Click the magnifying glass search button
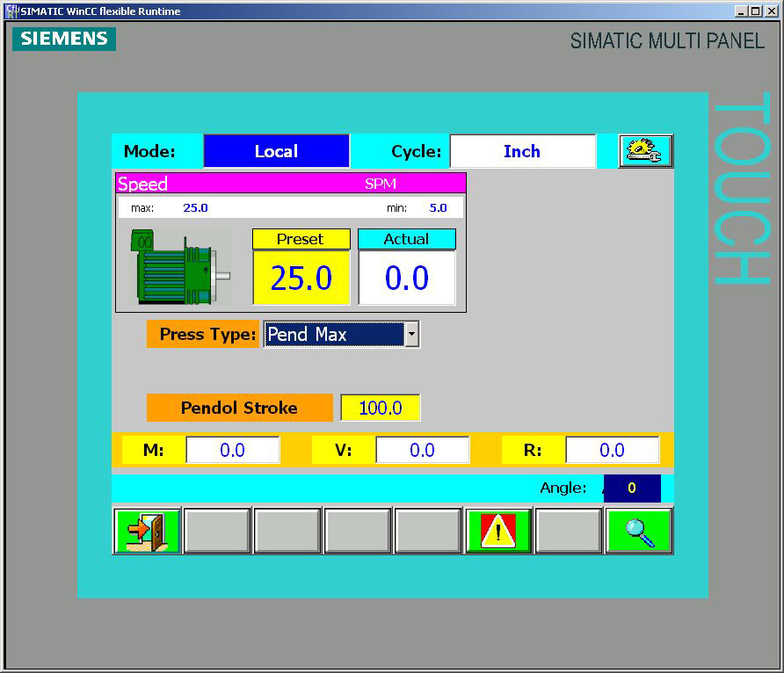The height and width of the screenshot is (673, 784). [x=639, y=531]
